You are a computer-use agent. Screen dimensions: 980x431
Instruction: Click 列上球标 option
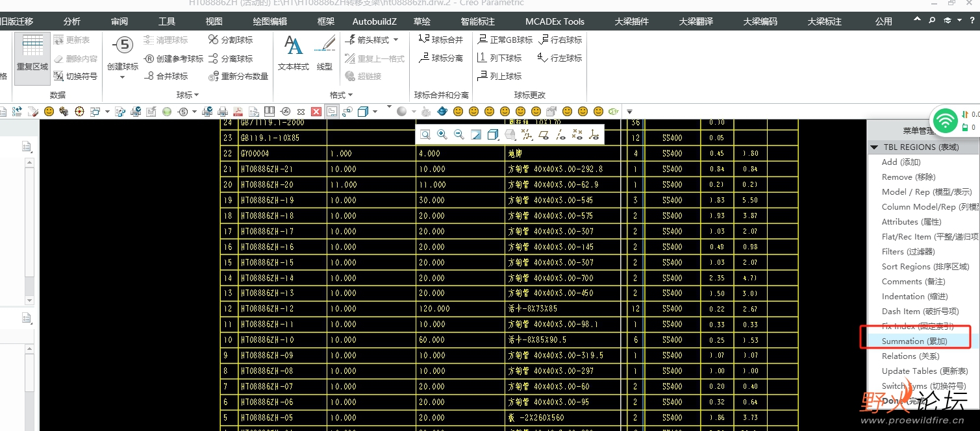click(x=499, y=77)
